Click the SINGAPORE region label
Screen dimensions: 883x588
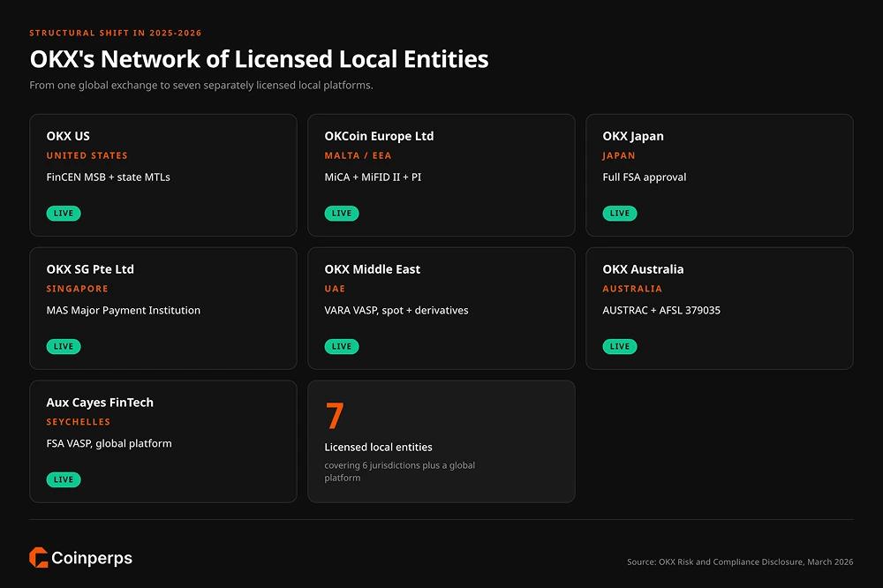[x=77, y=289]
